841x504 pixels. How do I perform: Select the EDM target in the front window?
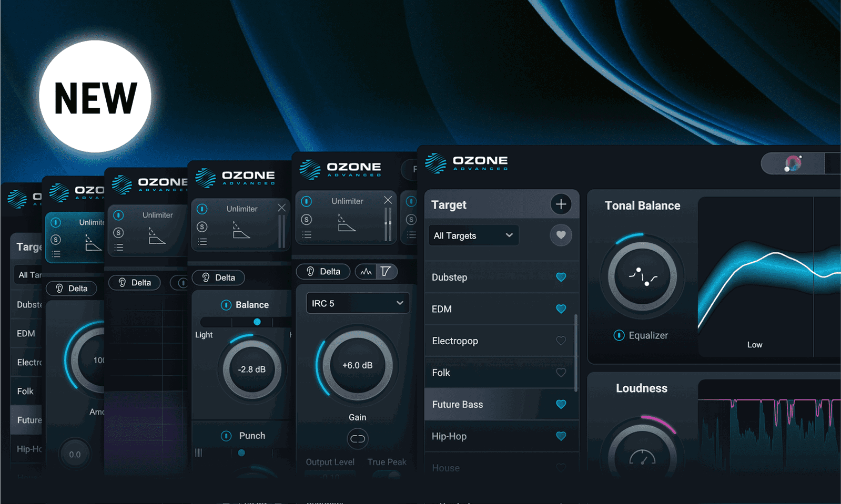pyautogui.click(x=501, y=309)
